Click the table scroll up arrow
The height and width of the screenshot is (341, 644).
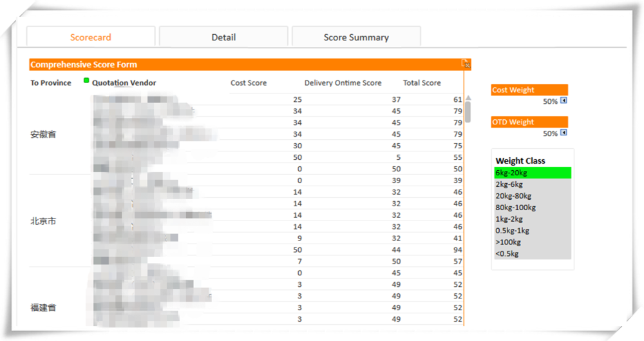pos(468,98)
